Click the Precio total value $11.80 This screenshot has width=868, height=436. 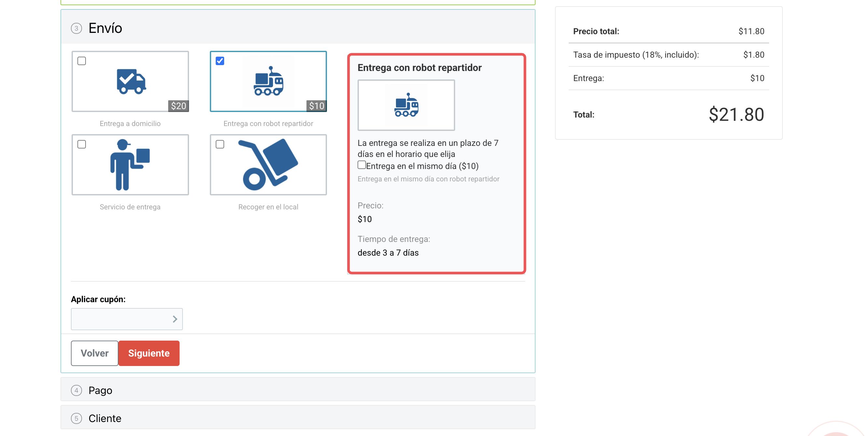pos(752,31)
